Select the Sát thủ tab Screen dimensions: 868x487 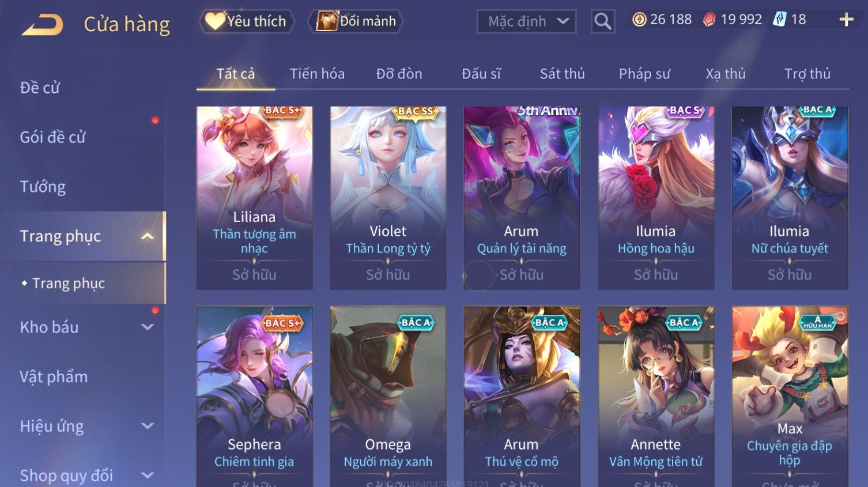point(562,74)
